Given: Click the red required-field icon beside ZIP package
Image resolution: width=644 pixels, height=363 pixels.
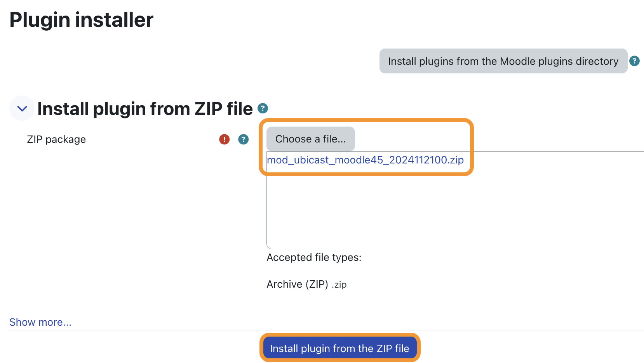Looking at the screenshot, I should pos(225,139).
